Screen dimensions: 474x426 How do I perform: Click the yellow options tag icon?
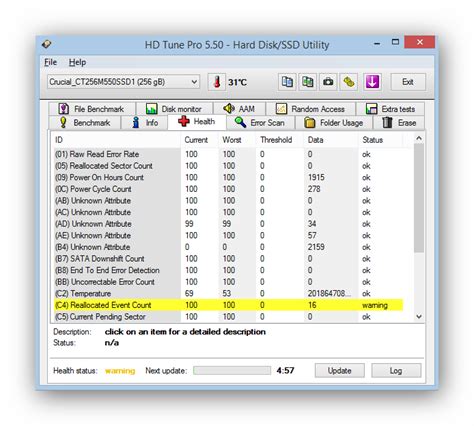(x=349, y=82)
